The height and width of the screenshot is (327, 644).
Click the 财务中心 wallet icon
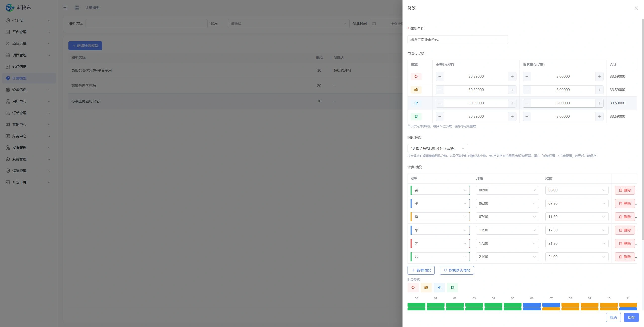[8, 136]
